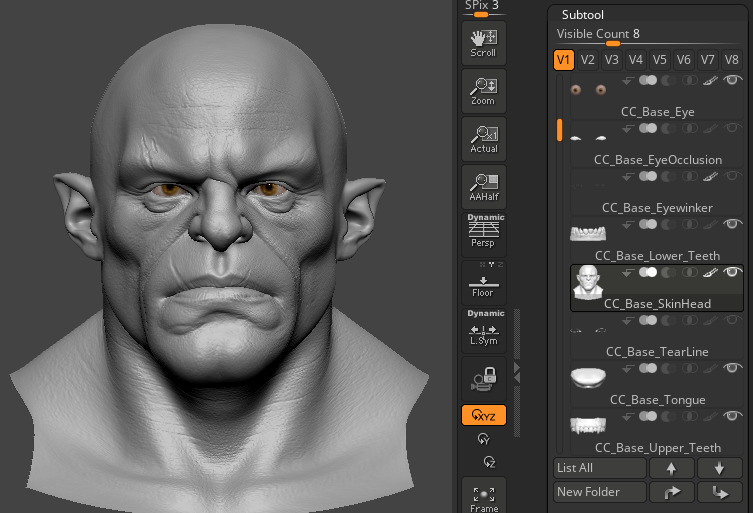753x513 pixels.
Task: Select the CC_Base_Eye subtool thumbnail
Action: click(588, 89)
